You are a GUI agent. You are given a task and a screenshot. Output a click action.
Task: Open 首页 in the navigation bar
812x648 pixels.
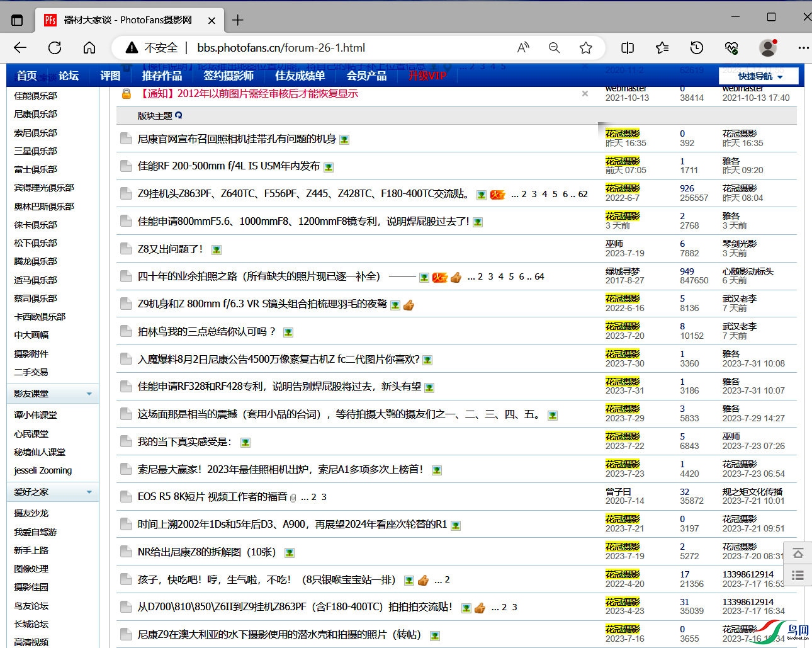pyautogui.click(x=26, y=76)
